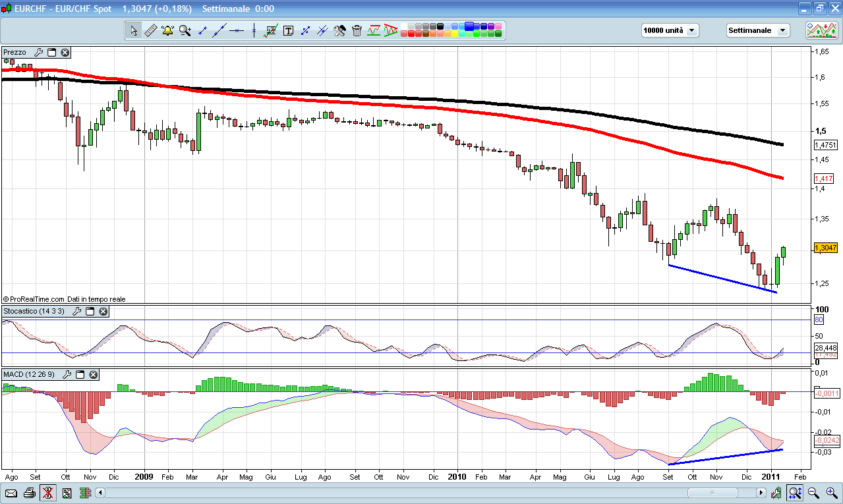The width and height of the screenshot is (843, 504).
Task: Open the indicators chart icon at top right
Action: [x=821, y=30]
